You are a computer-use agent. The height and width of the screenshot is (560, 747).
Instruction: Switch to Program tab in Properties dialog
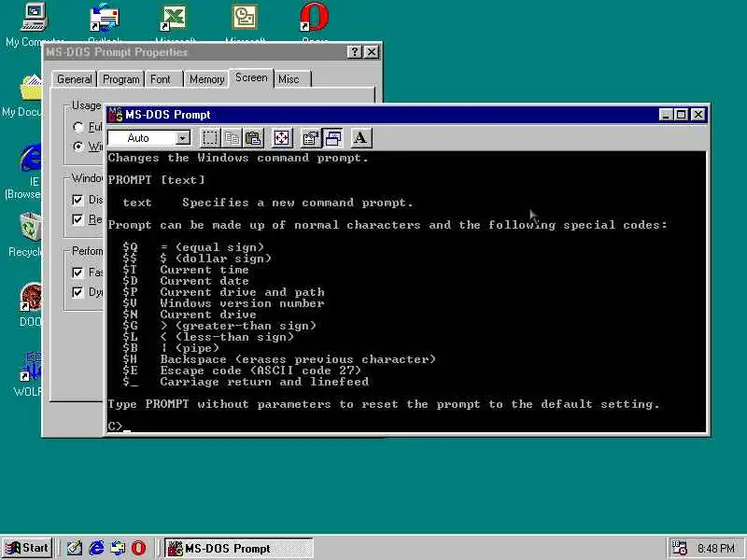click(x=121, y=79)
